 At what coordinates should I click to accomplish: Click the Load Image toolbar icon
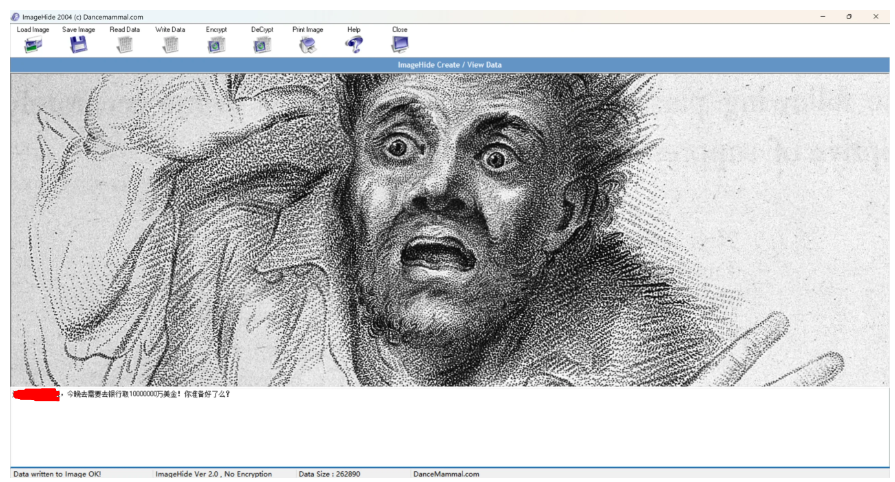(x=33, y=44)
